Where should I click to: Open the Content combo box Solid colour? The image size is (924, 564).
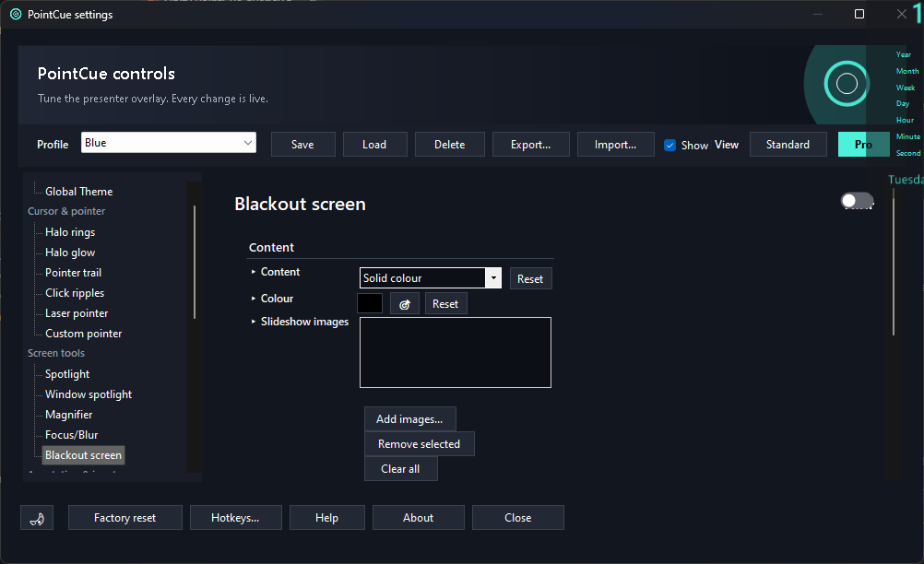pyautogui.click(x=430, y=278)
